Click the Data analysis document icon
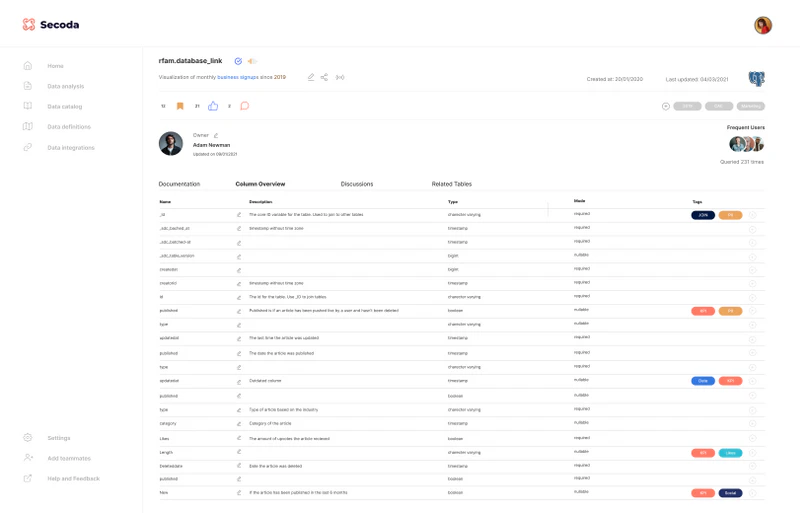The width and height of the screenshot is (800, 513). coord(28,86)
